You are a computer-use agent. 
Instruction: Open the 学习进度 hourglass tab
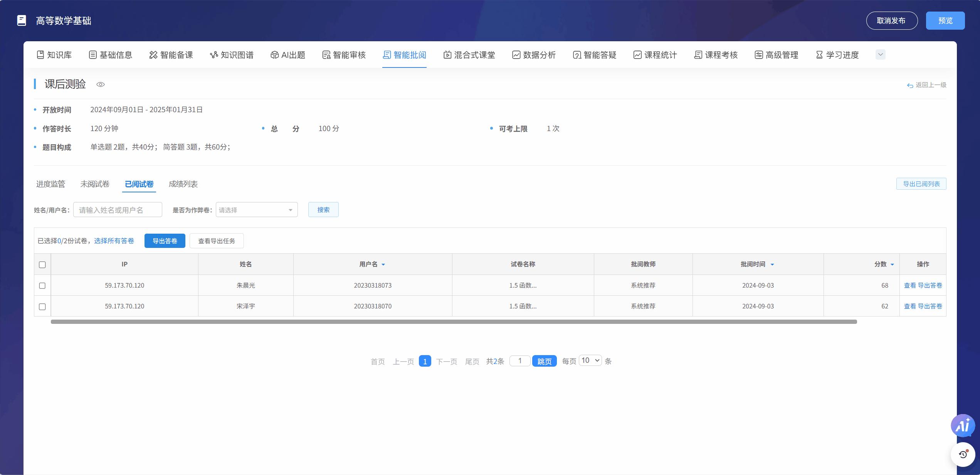pos(837,55)
